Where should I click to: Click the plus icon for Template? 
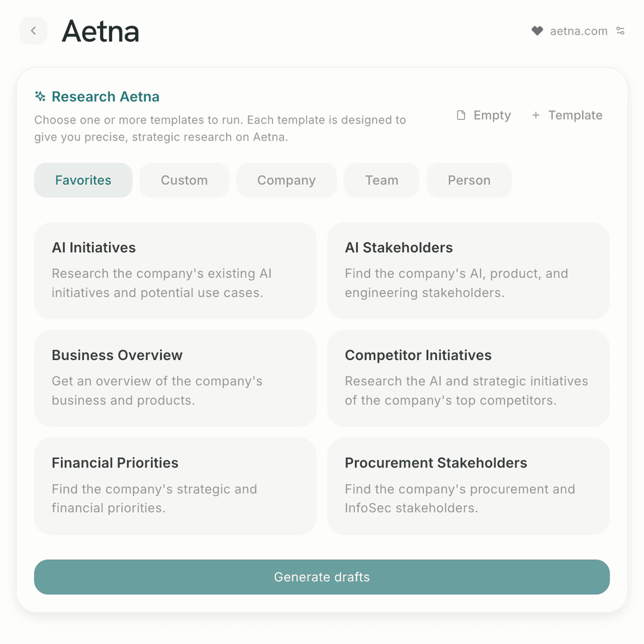click(535, 115)
